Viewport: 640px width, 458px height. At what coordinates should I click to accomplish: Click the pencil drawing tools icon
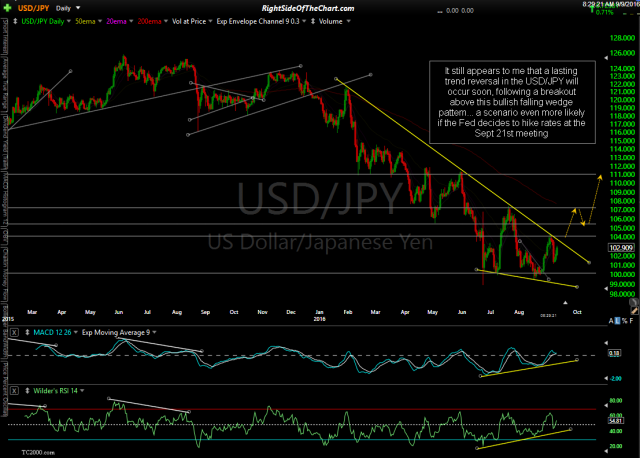pyautogui.click(x=634, y=311)
